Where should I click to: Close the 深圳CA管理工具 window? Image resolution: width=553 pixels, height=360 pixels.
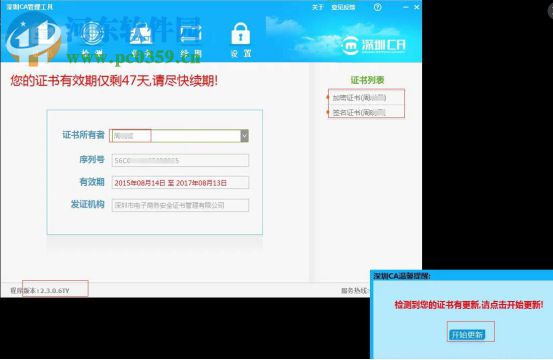(417, 7)
